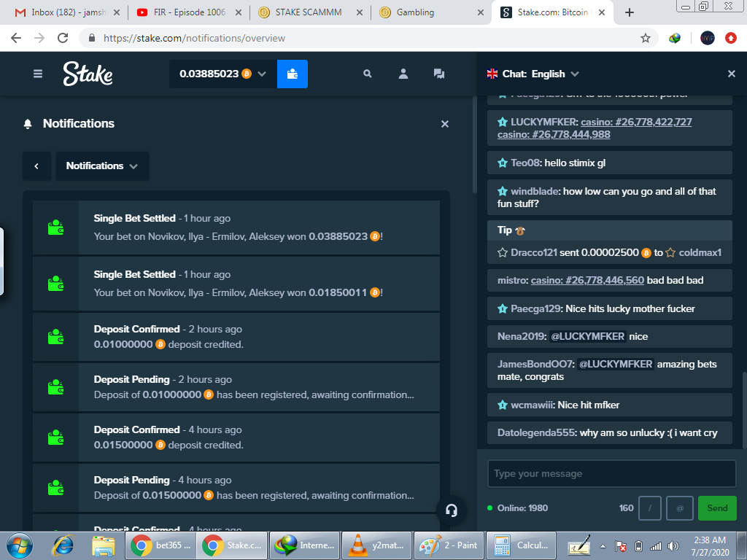Click windblade's star badge icon
This screenshot has height=560, width=747.
(x=502, y=192)
